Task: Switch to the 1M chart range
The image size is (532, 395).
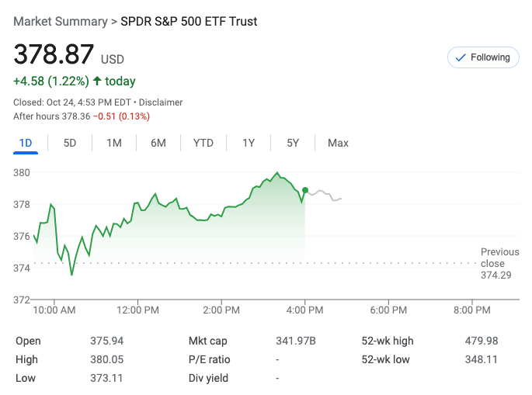Action: tap(114, 143)
